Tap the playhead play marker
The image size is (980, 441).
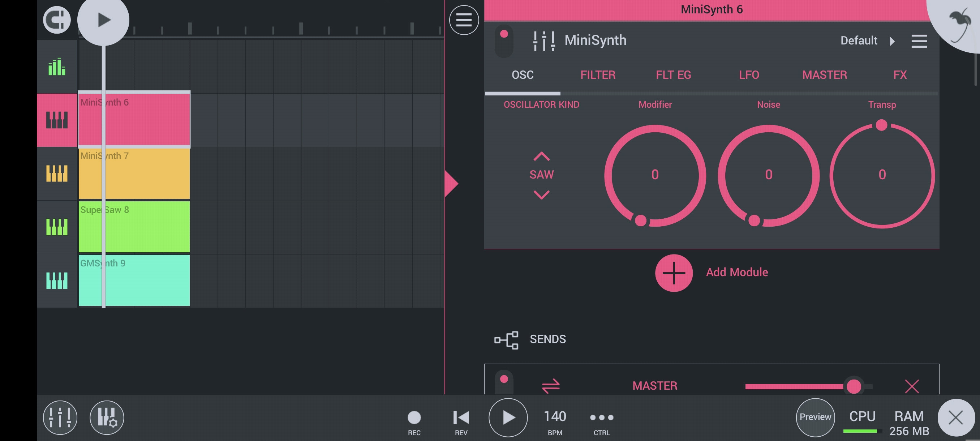(x=103, y=20)
